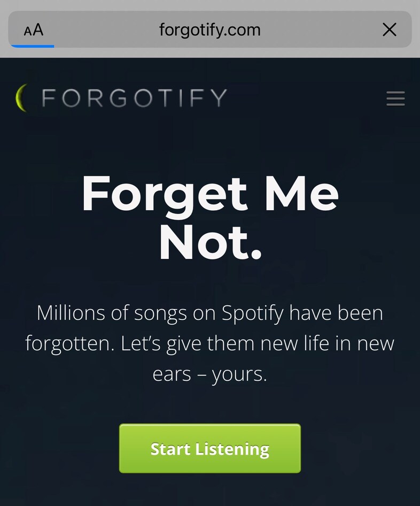This screenshot has height=506, width=420.
Task: Tap the forgotify.com address field
Action: (209, 30)
